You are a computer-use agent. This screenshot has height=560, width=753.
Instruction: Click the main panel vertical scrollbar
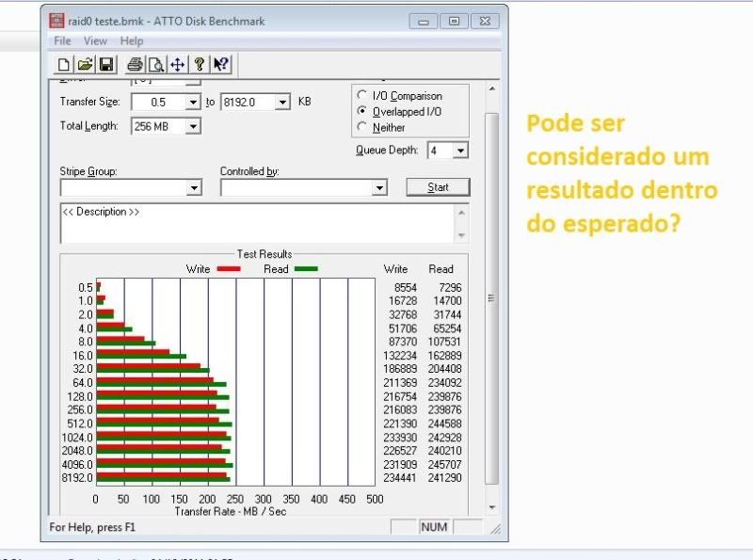[490, 297]
